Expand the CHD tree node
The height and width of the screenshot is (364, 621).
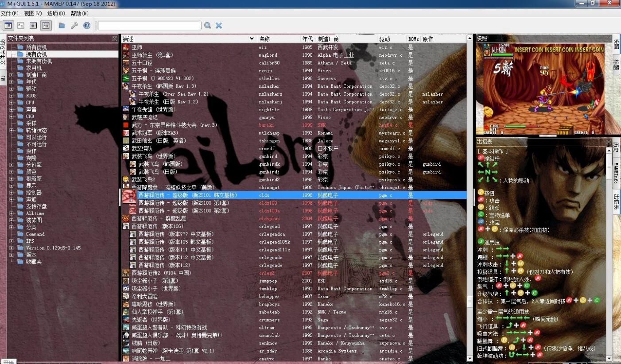[x=11, y=116]
